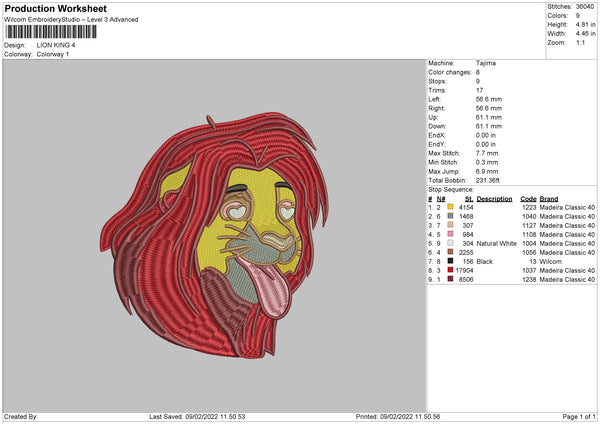
Task: Choose the pink thread swatch code 1108
Action: 450,234
